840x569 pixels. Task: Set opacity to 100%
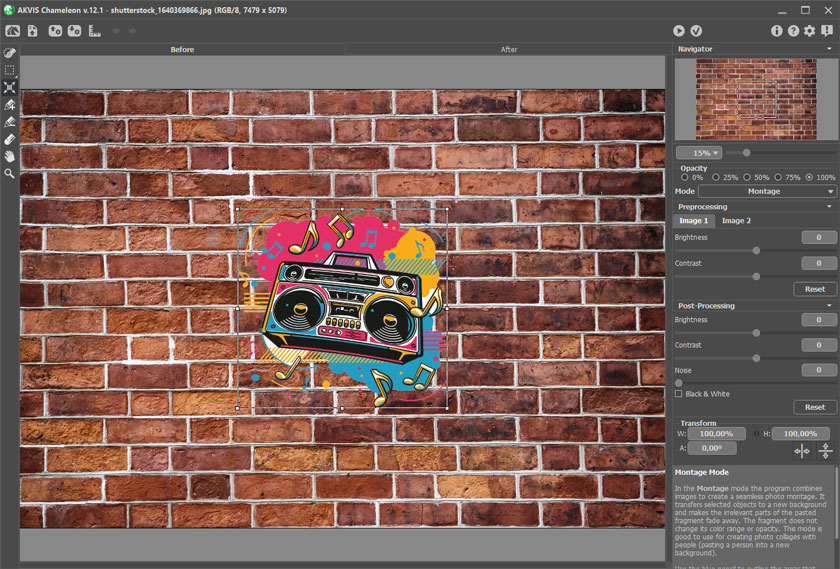809,177
